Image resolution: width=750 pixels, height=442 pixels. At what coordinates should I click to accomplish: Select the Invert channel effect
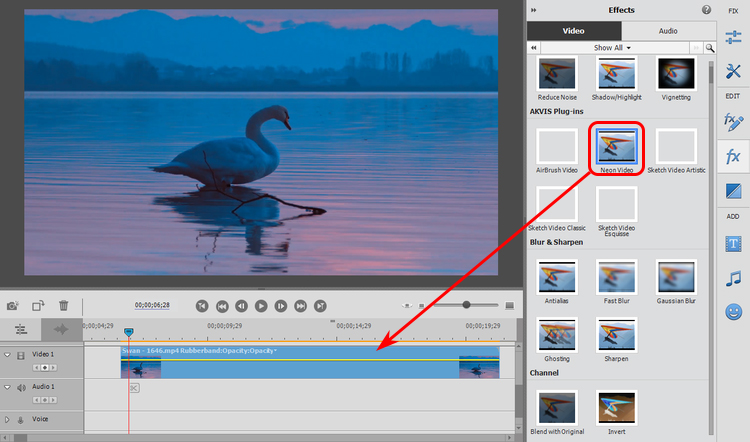[616, 410]
